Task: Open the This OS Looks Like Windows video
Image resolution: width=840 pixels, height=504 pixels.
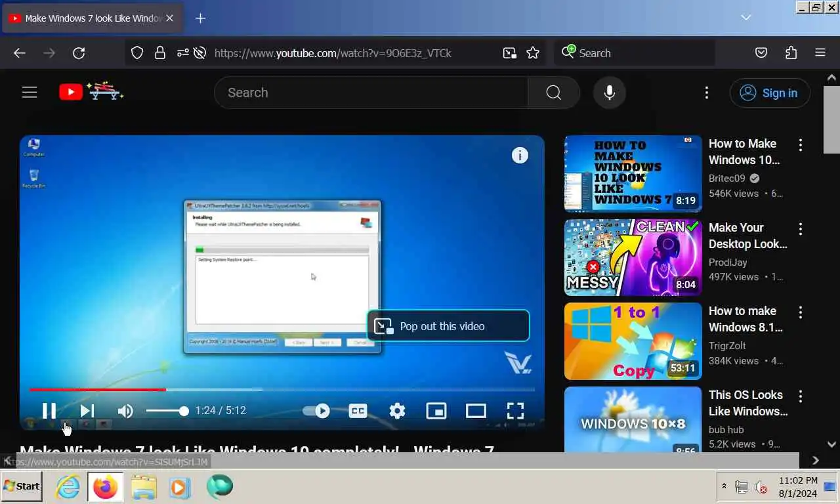Action: [x=748, y=403]
